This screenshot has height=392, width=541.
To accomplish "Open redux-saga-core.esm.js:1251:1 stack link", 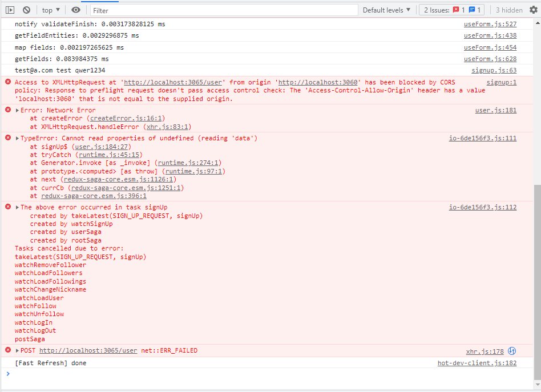I will pyautogui.click(x=126, y=188).
